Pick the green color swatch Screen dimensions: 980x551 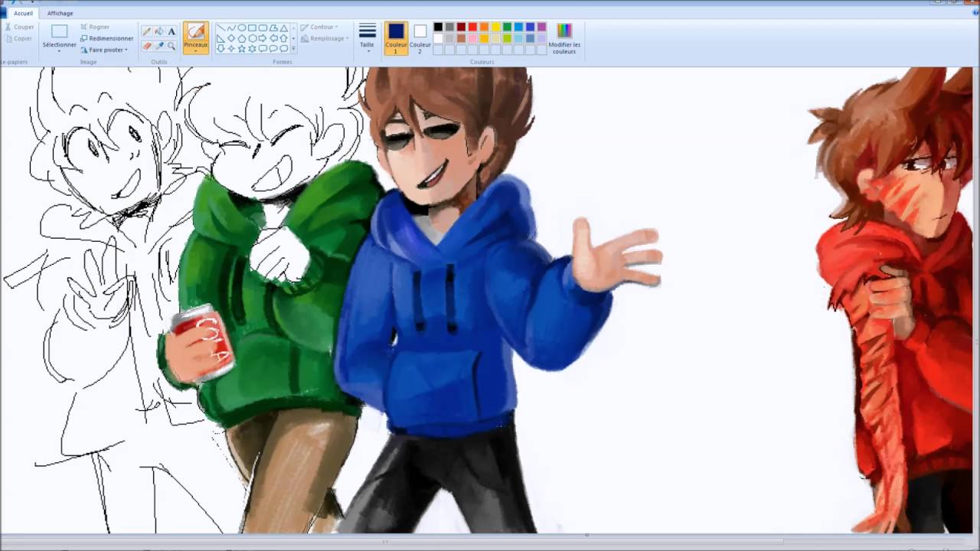(x=507, y=27)
